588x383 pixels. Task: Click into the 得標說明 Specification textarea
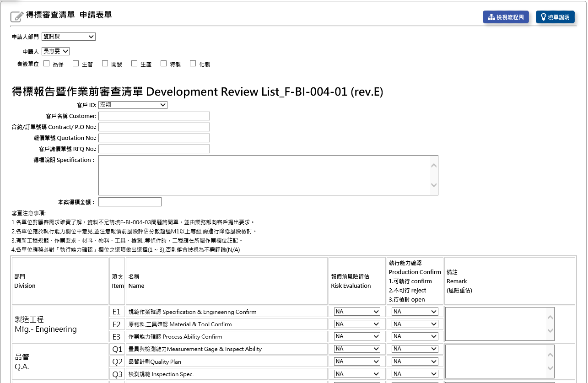coord(263,175)
